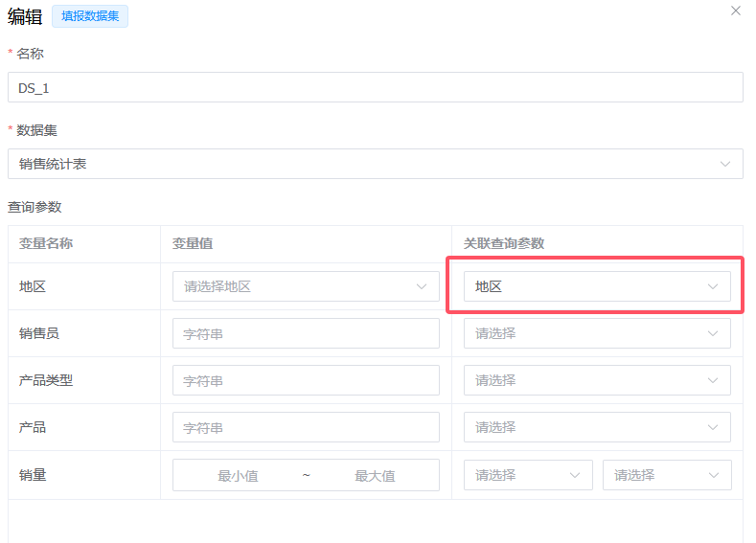Screen dimensions: 756x543
Task: Click chevron arrow in 请选择地区 dropdown
Action: click(422, 286)
